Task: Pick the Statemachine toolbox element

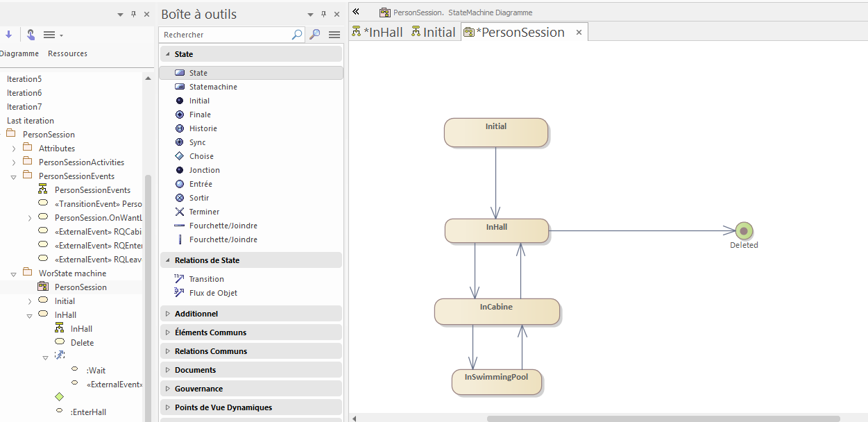Action: (x=212, y=87)
